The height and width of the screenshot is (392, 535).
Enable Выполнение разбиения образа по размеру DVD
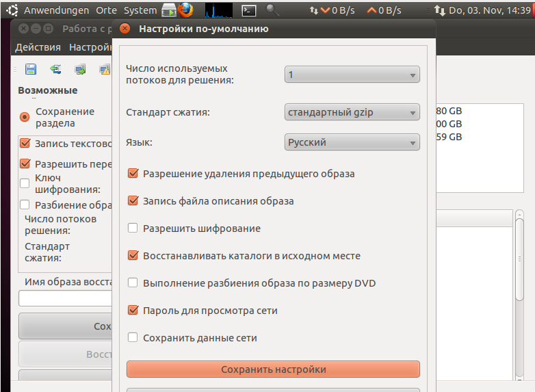pos(133,283)
